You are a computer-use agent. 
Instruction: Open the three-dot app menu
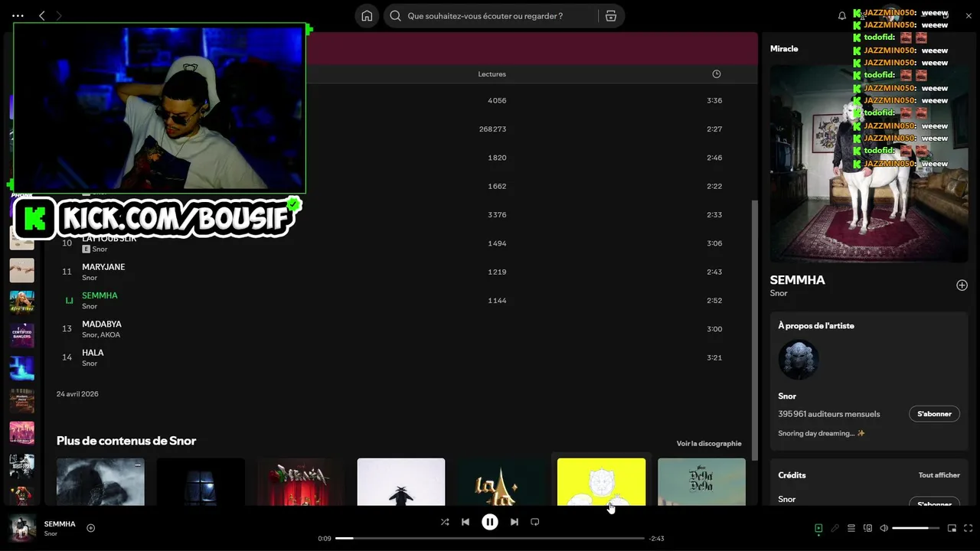[x=18, y=15]
